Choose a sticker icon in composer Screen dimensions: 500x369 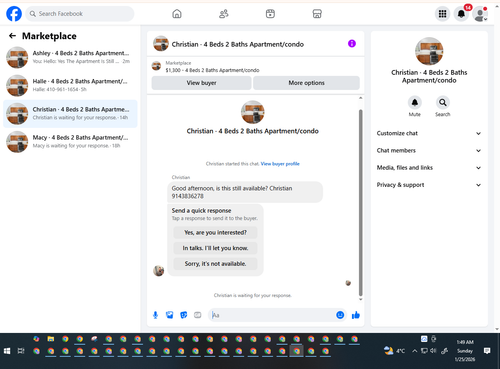(184, 315)
